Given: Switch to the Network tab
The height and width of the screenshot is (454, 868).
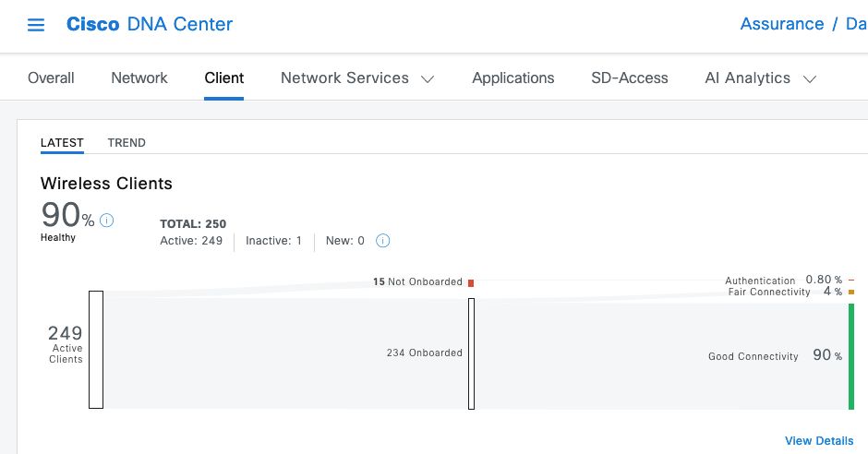Looking at the screenshot, I should pos(139,78).
